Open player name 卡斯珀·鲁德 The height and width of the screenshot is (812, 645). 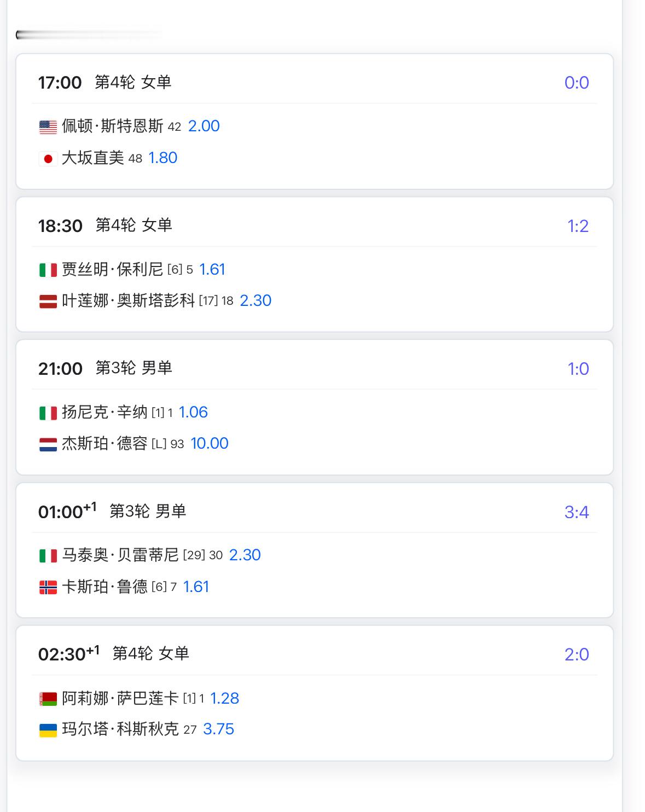coord(104,587)
